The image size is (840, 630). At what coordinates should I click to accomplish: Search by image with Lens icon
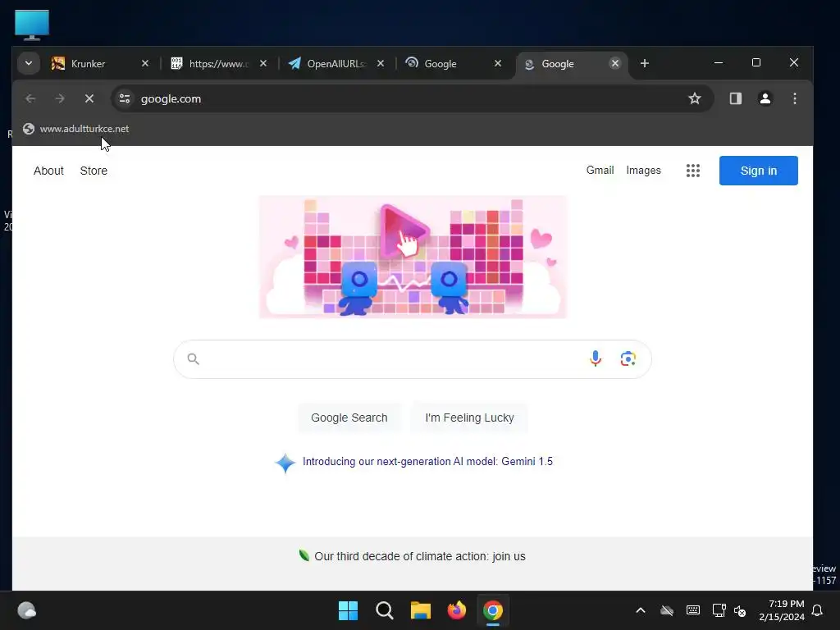pos(628,359)
